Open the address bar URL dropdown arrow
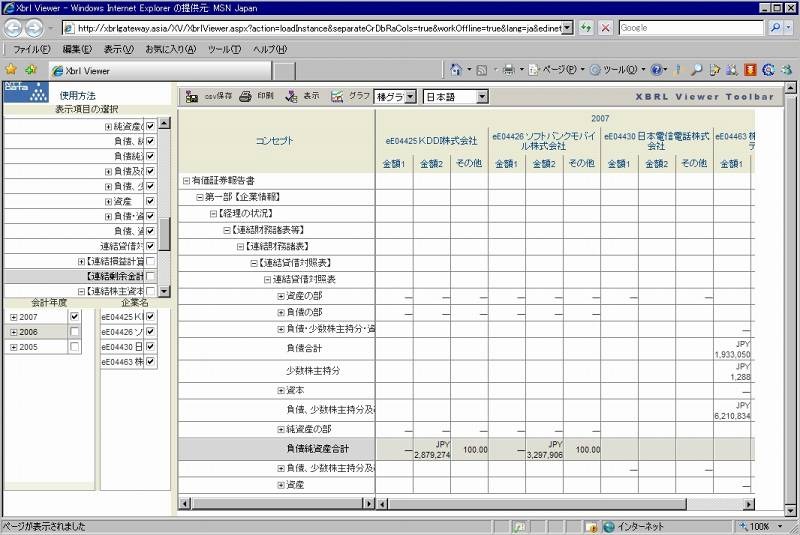Viewport: 800px width, 535px height. (567, 28)
